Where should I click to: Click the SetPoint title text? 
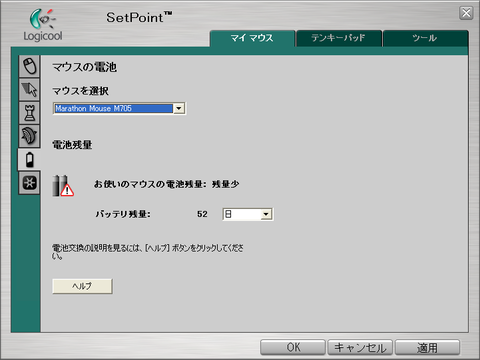139,17
